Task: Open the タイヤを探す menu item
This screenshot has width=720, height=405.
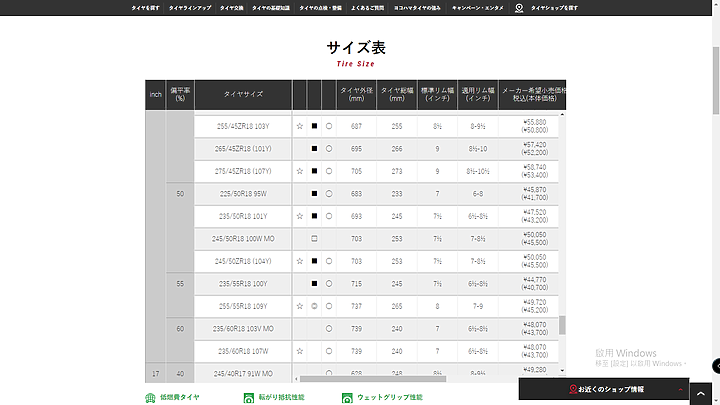Action: pos(145,8)
